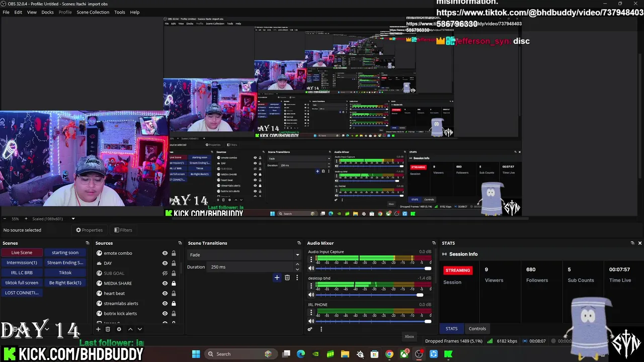The width and height of the screenshot is (644, 362).
Task: Open Windows Start menu
Action: 196,354
